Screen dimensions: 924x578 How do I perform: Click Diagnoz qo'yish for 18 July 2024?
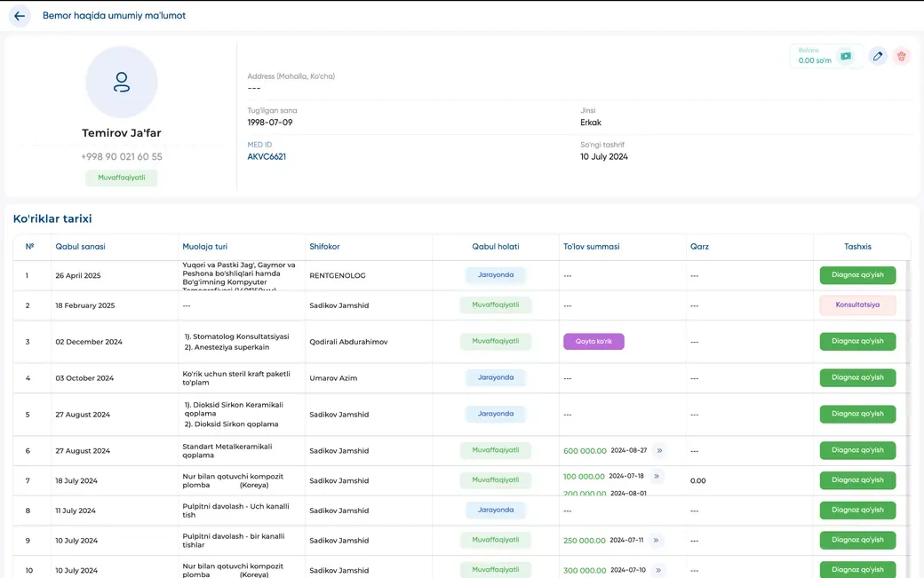pyautogui.click(x=857, y=480)
